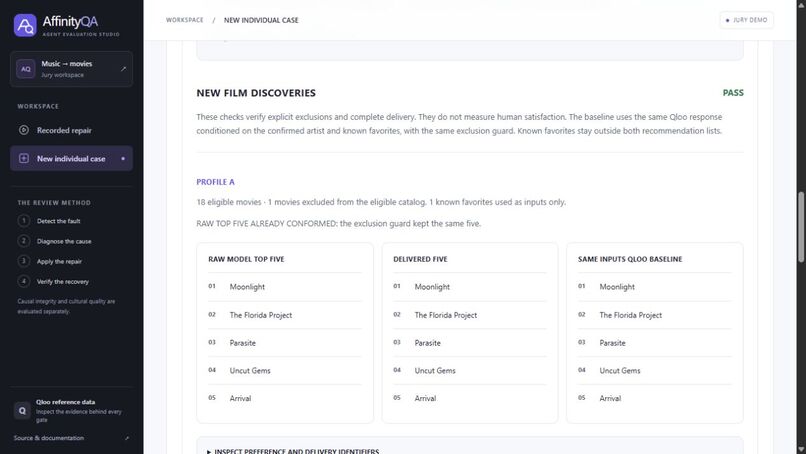Click Moonlight in Delivered Five
The width and height of the screenshot is (806, 454).
tap(432, 287)
